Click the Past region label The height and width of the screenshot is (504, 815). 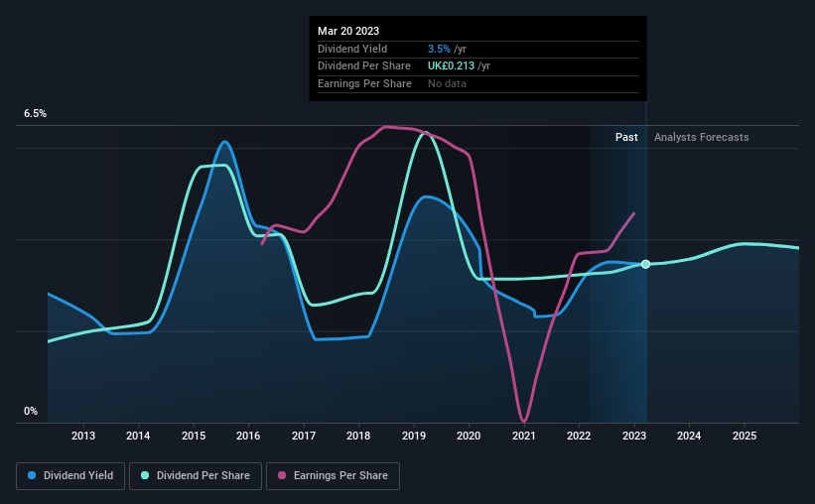click(626, 137)
